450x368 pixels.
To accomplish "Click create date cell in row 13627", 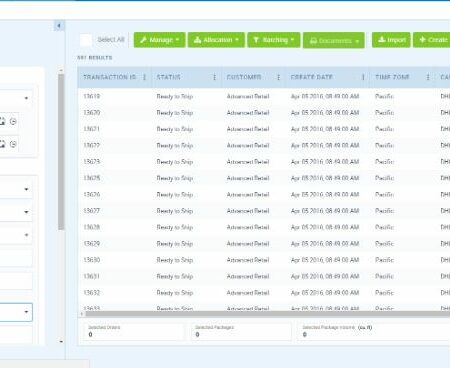I will 325,211.
